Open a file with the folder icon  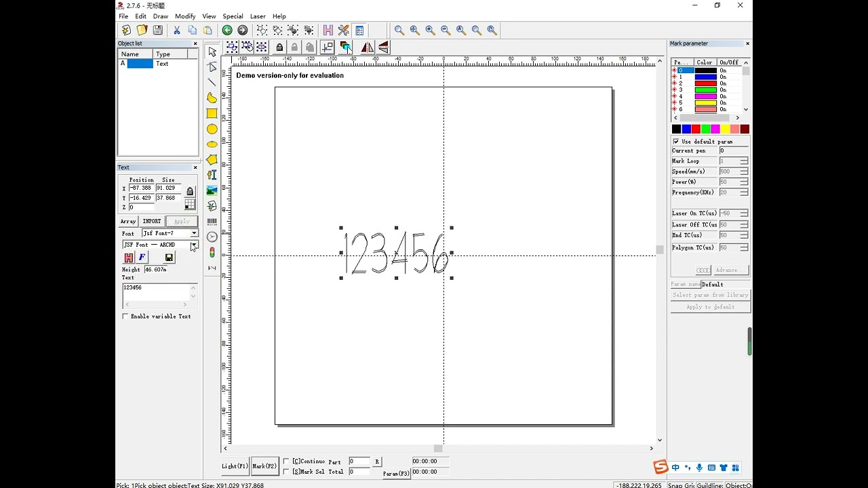(x=142, y=30)
